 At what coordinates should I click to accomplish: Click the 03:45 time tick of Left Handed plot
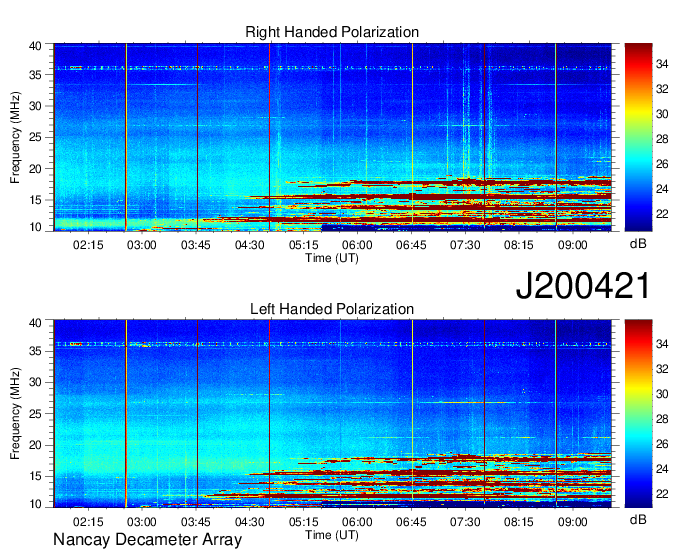click(196, 522)
